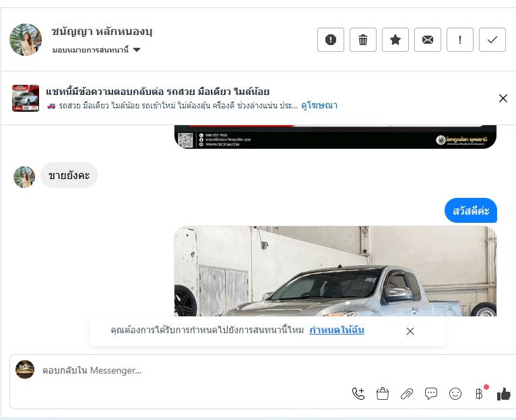Click the ad reply headline text
516x420 pixels.
tap(158, 92)
